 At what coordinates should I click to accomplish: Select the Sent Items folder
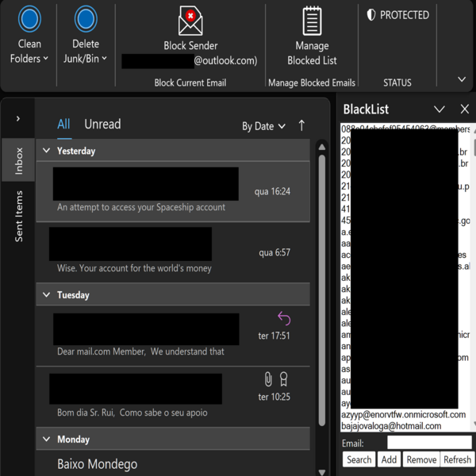pyautogui.click(x=18, y=216)
